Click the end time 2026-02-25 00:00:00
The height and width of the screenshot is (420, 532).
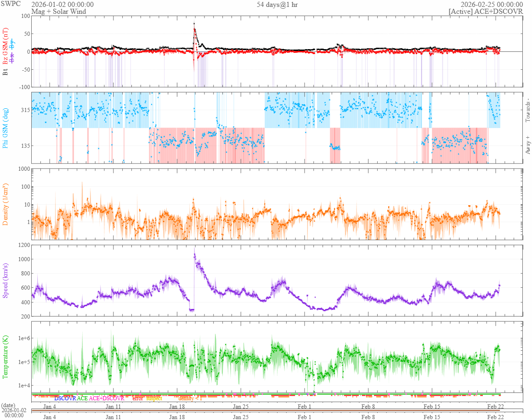pos(492,5)
